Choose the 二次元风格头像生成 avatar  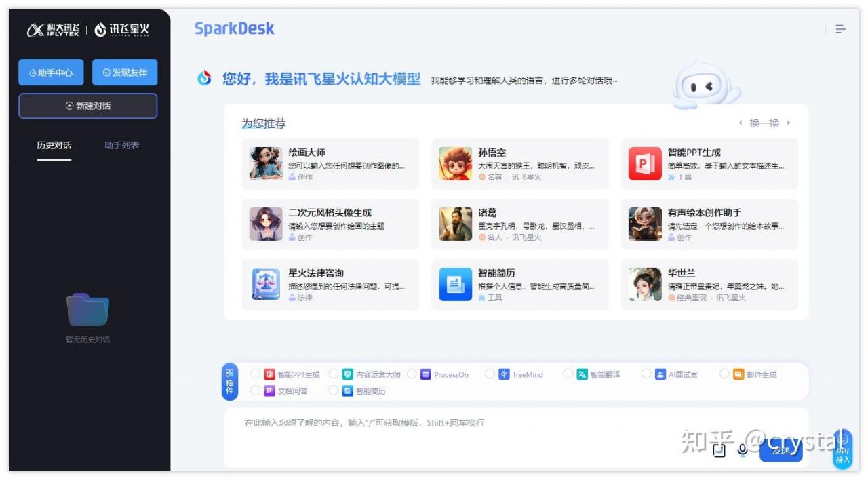click(x=266, y=224)
